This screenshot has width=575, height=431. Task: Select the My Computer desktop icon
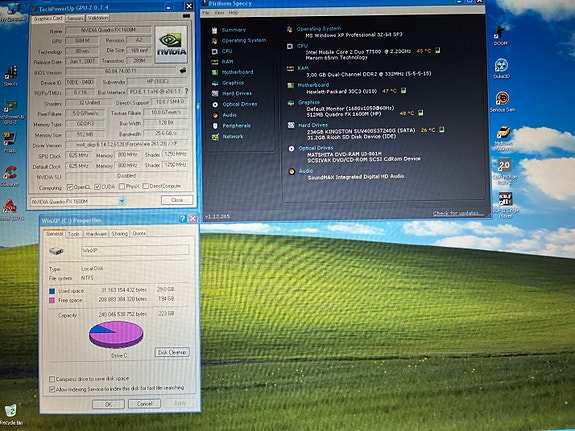click(13, 12)
